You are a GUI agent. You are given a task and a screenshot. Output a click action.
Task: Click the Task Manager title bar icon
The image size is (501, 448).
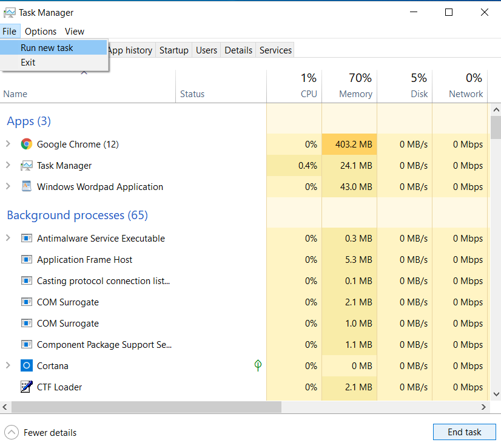[10, 13]
